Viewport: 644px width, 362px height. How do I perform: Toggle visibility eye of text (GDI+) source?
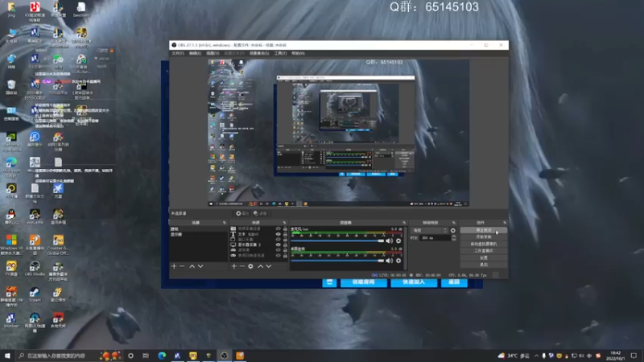(278, 234)
